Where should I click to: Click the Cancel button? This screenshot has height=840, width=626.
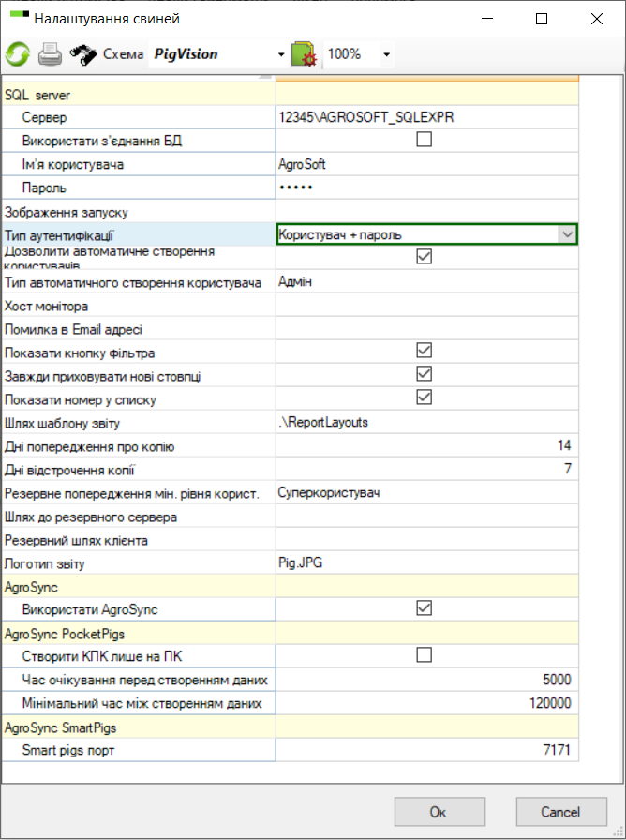561,812
